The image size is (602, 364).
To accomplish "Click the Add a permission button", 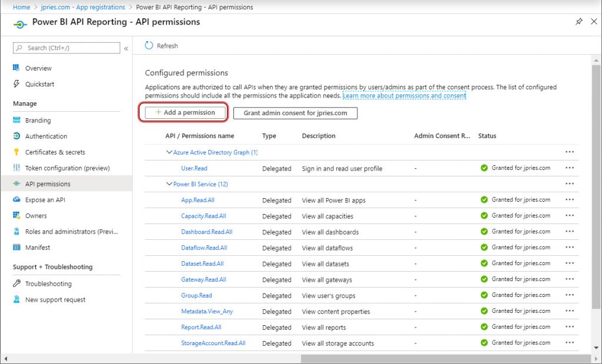I will pyautogui.click(x=185, y=113).
